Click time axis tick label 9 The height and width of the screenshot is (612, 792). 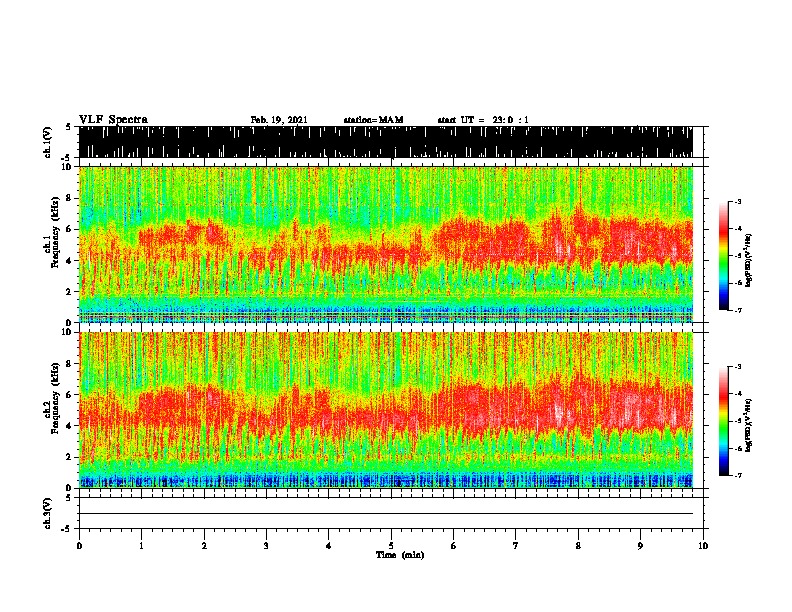(x=640, y=545)
